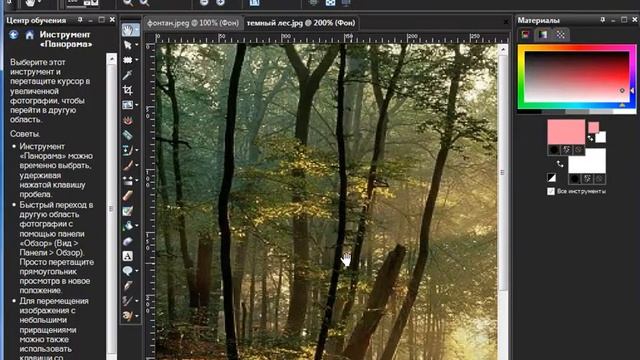
Task: Expand the Pick tool flyout arrow
Action: pyautogui.click(x=137, y=45)
